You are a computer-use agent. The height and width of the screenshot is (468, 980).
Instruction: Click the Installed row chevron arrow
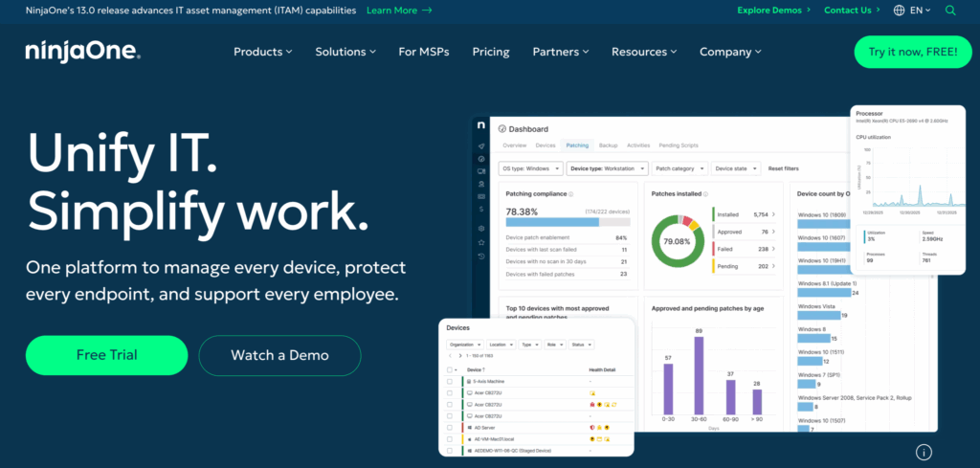coord(773,214)
